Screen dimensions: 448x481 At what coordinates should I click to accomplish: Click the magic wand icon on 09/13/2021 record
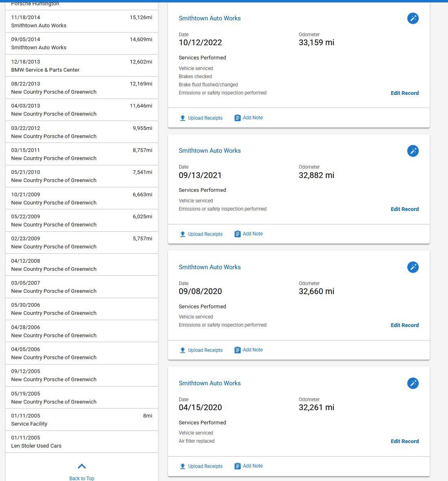pyautogui.click(x=413, y=151)
